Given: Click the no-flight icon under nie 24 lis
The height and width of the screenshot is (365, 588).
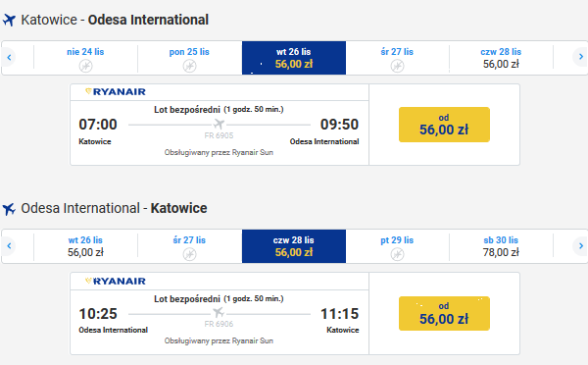Looking at the screenshot, I should click(x=85, y=66).
